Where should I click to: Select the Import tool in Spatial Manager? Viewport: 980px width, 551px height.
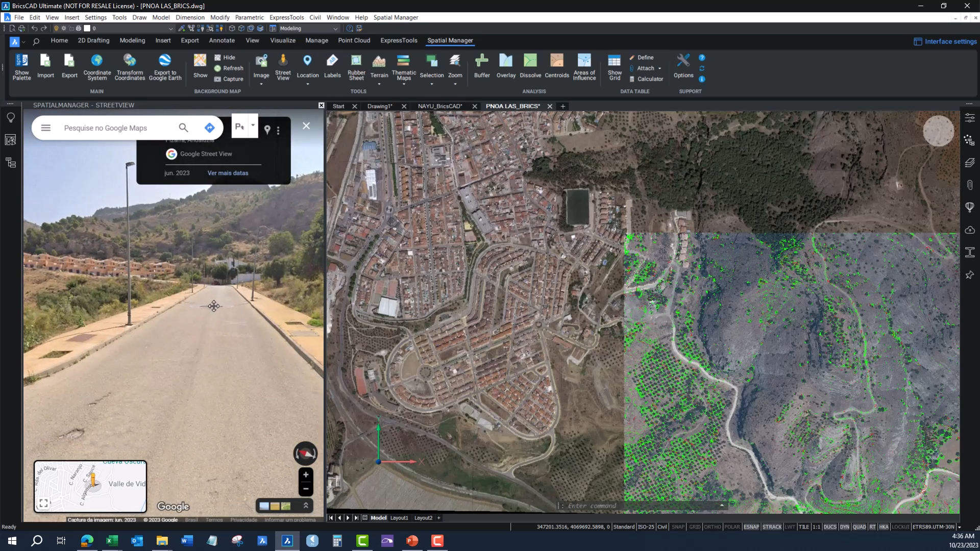point(45,67)
